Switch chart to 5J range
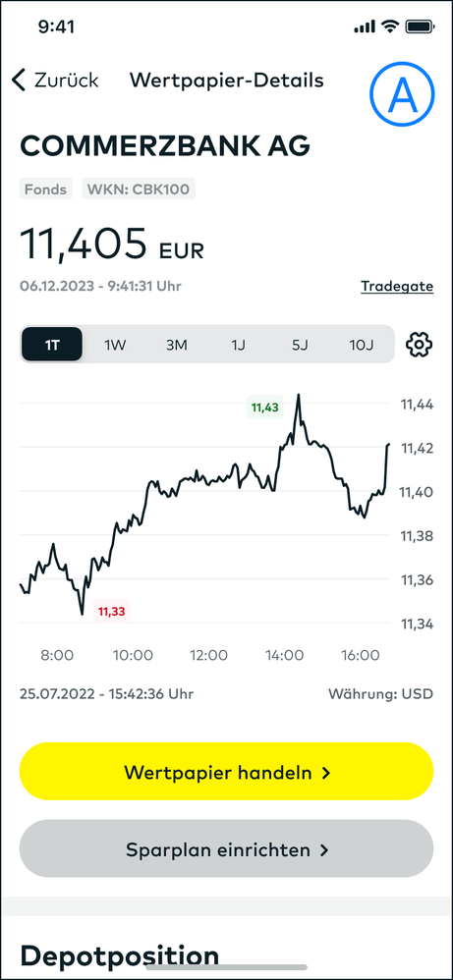The width and height of the screenshot is (453, 980). tap(300, 345)
